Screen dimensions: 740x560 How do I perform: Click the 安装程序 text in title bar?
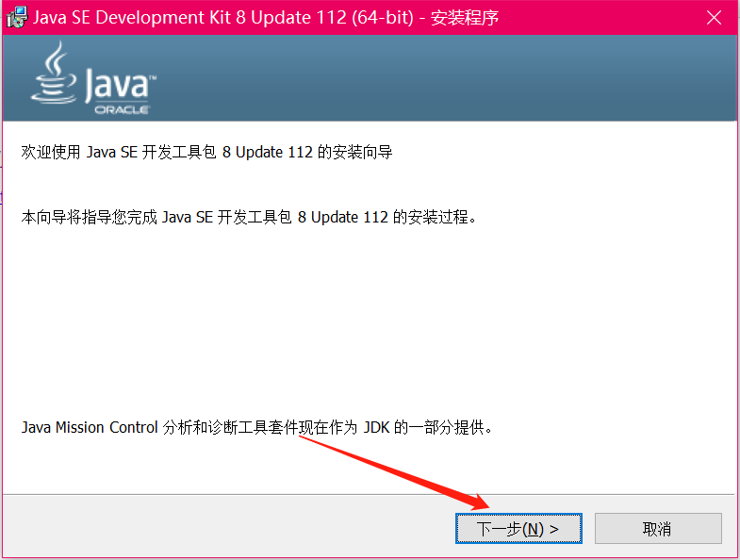(x=465, y=18)
